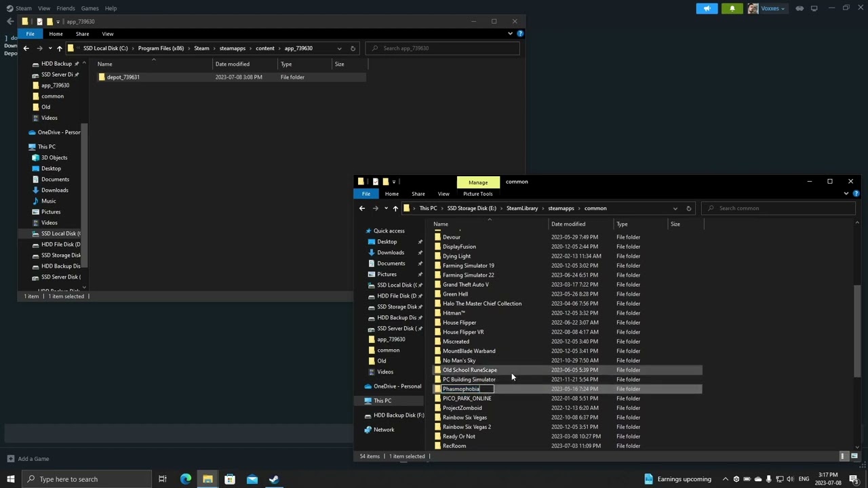This screenshot has height=488, width=868.
Task: Go back in common Explorer window
Action: pyautogui.click(x=362, y=208)
